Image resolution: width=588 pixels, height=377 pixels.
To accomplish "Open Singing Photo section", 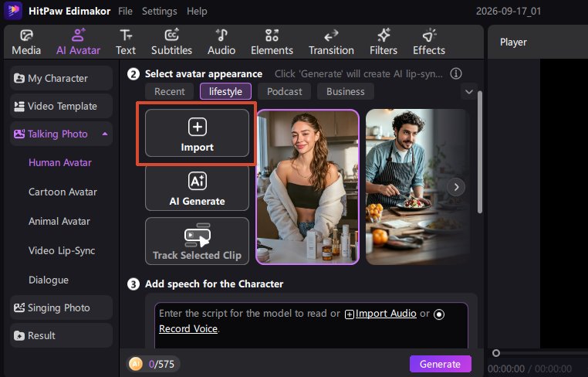I will tap(61, 307).
